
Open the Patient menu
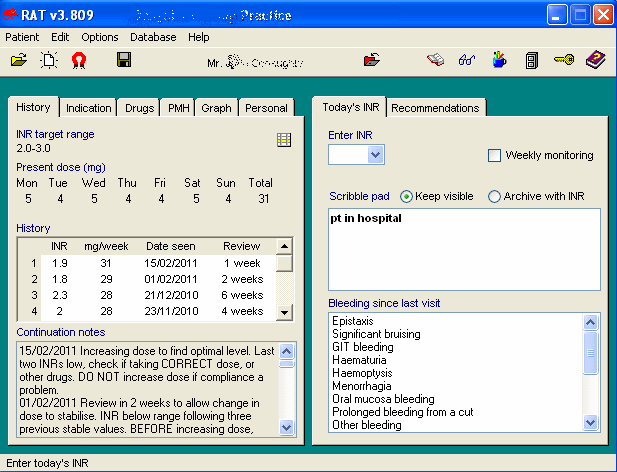pos(22,37)
